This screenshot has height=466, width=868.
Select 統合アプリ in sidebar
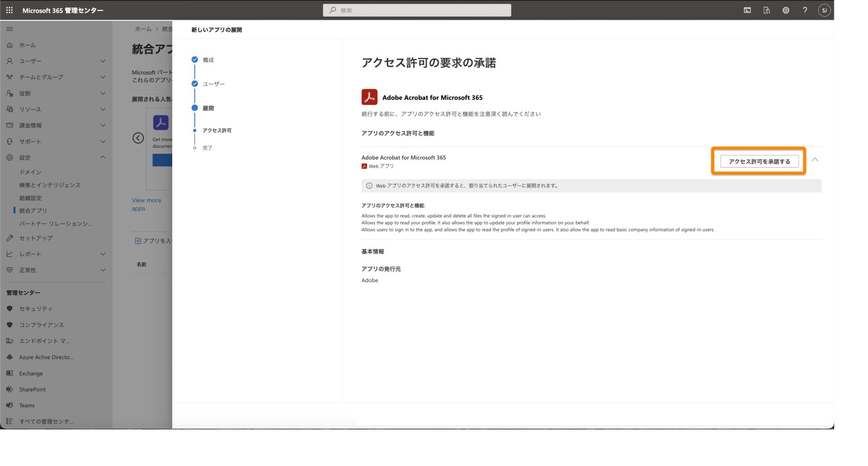pyautogui.click(x=33, y=211)
